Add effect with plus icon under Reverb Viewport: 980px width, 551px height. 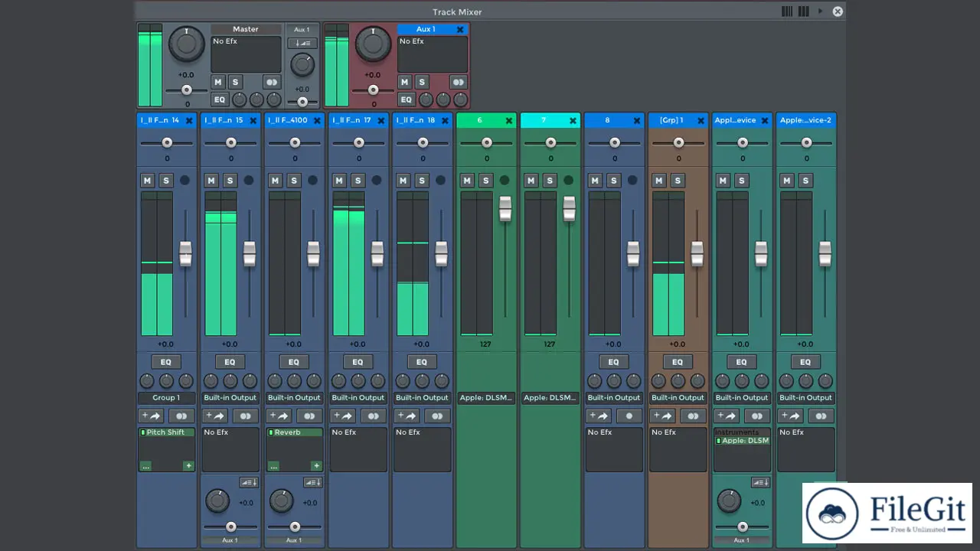pos(316,465)
